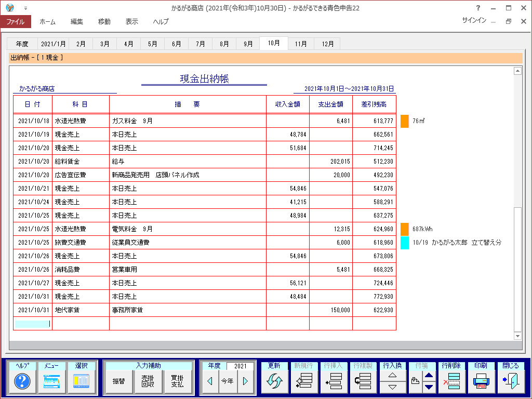Screen dimensions: 532x399
Task: Open the 移動 ribbon tab
Action: 104,21
